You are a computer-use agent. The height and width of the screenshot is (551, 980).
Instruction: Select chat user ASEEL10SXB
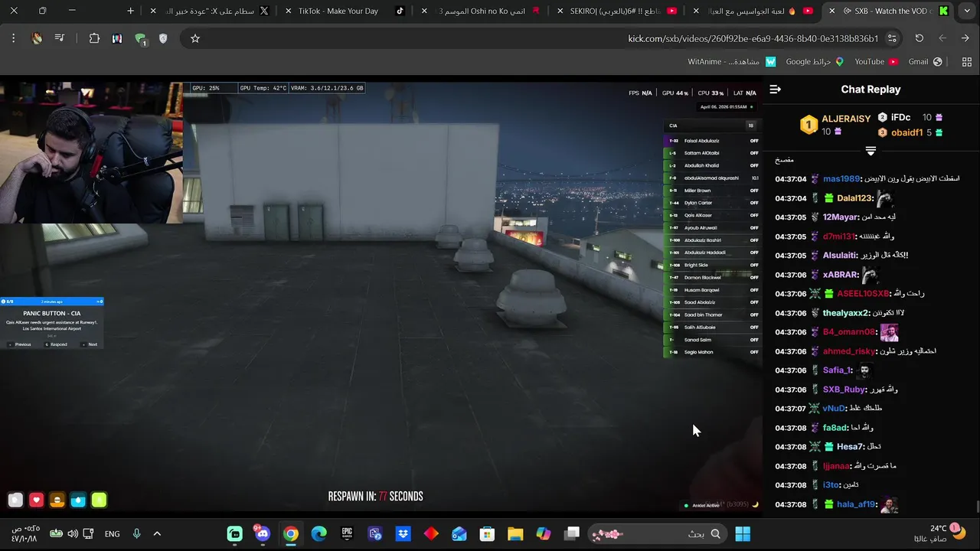tap(863, 294)
